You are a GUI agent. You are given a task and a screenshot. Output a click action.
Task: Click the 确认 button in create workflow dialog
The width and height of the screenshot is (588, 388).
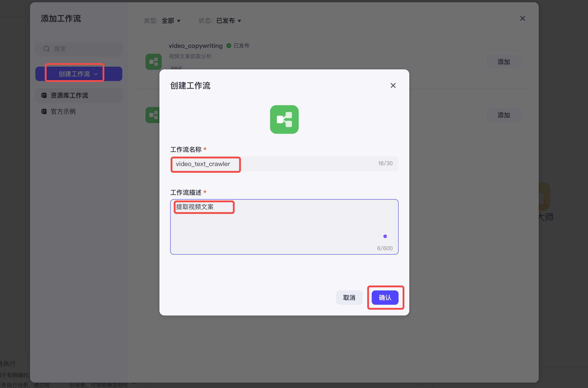point(385,297)
